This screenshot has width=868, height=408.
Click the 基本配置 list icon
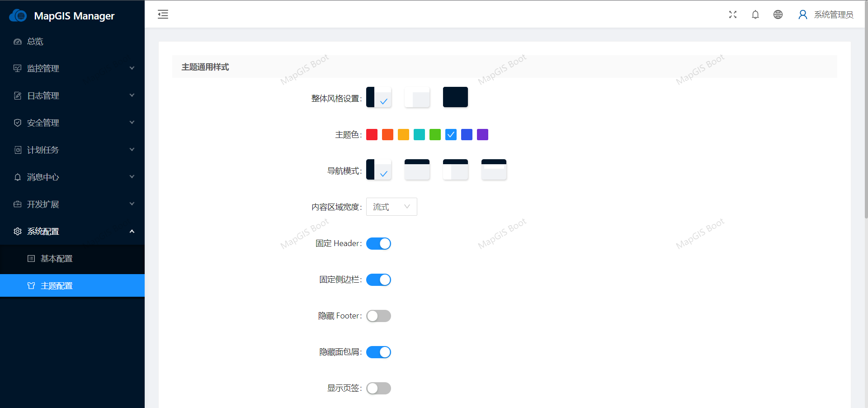click(31, 258)
